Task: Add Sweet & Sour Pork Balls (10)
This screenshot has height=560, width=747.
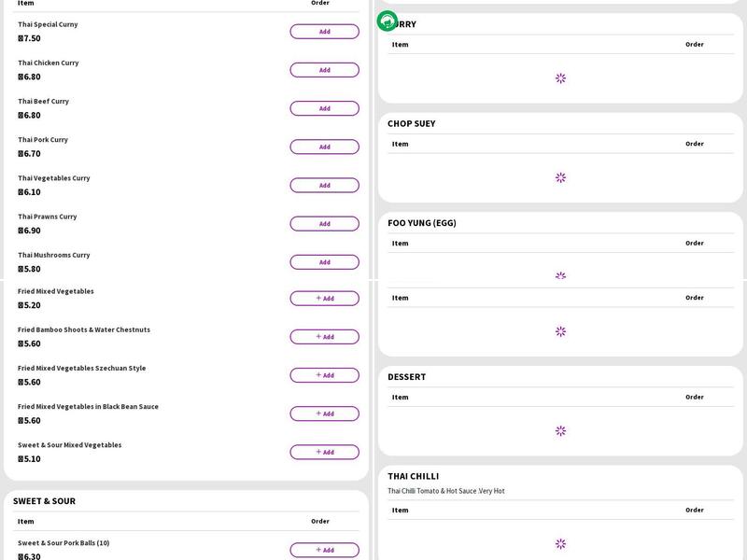Action: point(324,550)
